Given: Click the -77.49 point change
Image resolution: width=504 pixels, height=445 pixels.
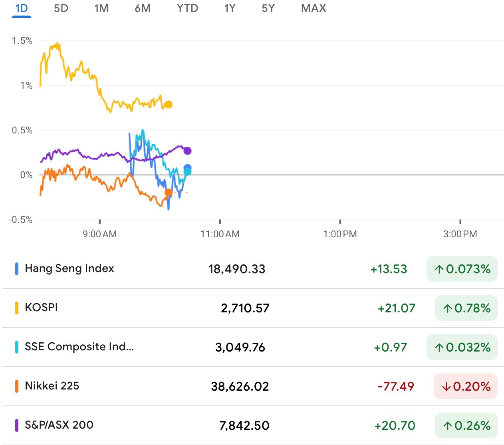Looking at the screenshot, I should [x=396, y=387].
